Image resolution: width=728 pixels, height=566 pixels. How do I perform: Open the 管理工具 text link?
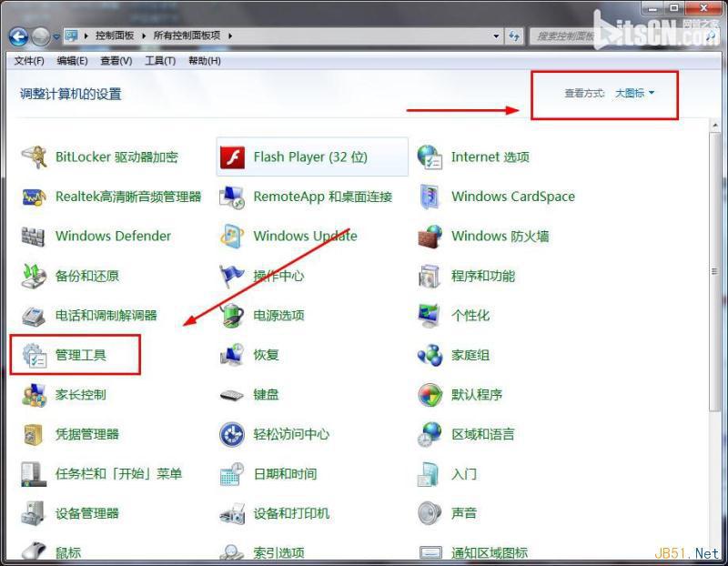[81, 355]
